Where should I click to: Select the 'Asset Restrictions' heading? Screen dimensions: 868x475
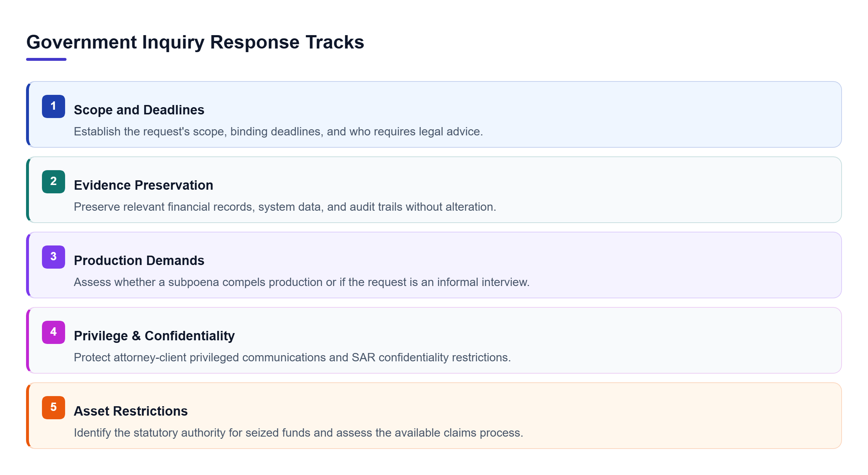tap(131, 411)
